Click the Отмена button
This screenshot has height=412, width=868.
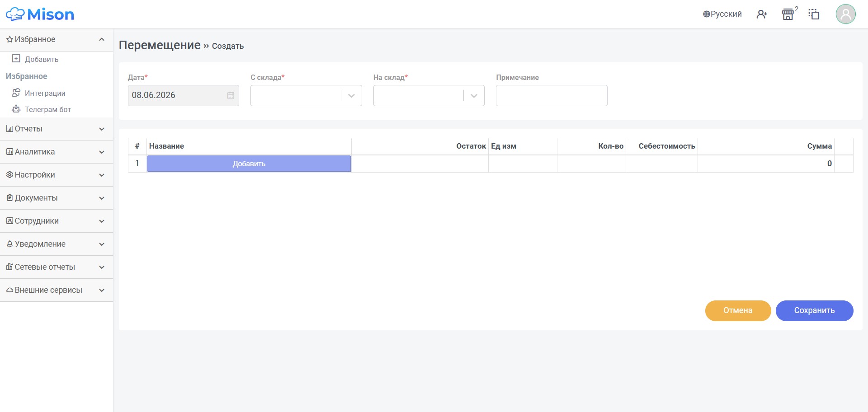point(738,311)
